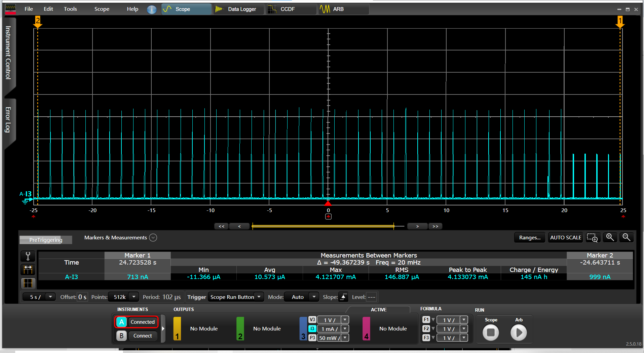Click the red trigger position marker at zero
The height and width of the screenshot is (353, 644).
coord(328,203)
